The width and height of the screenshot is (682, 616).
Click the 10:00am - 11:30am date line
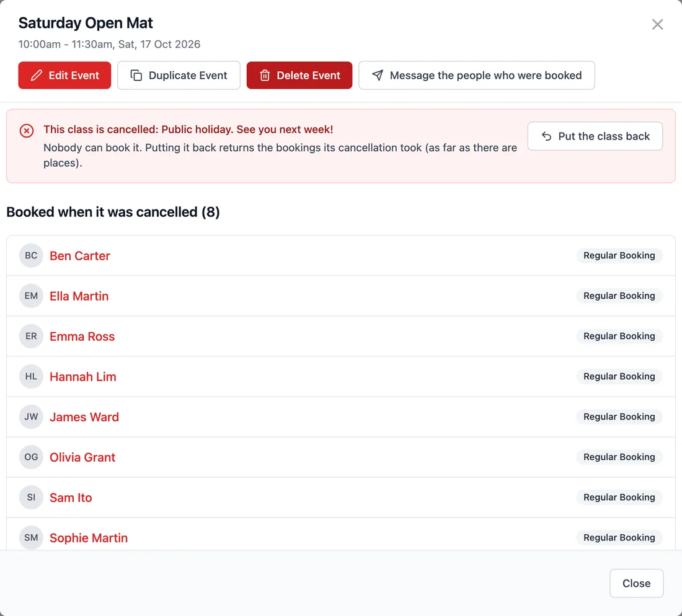109,45
